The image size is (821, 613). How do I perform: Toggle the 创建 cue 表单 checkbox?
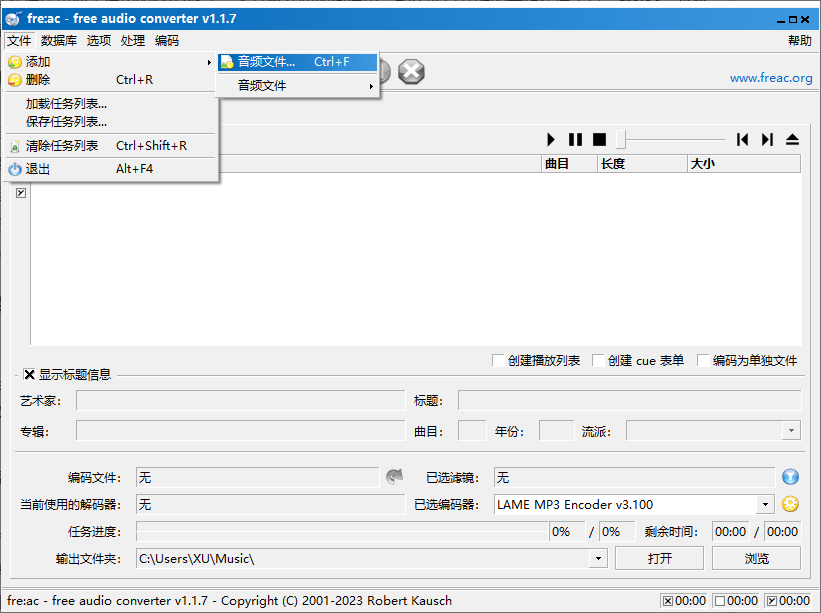[598, 360]
